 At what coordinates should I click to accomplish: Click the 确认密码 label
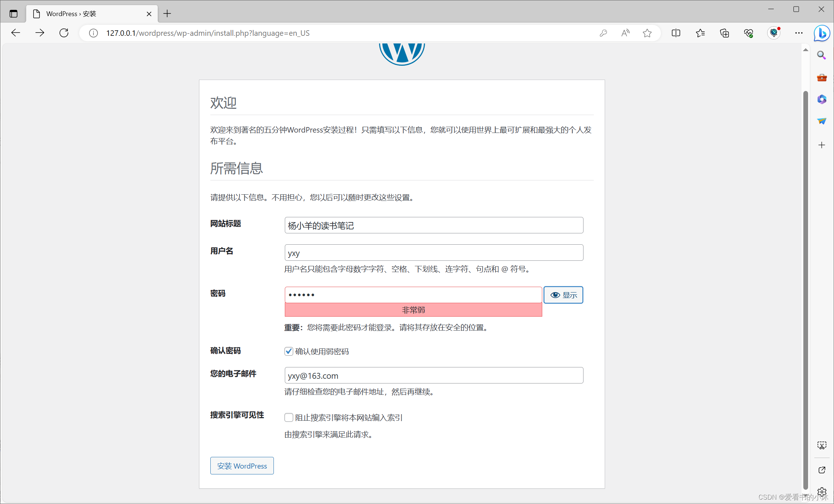tap(225, 351)
